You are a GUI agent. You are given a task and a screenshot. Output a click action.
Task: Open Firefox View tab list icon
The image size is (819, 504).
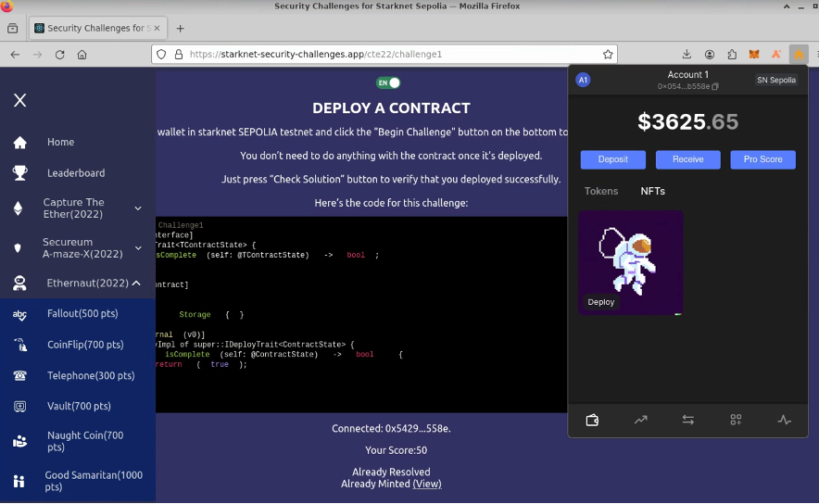point(13,28)
